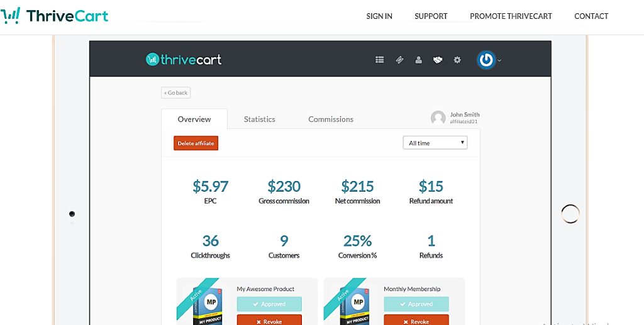
Task: Click Approved under Monthly Membership
Action: pos(416,304)
